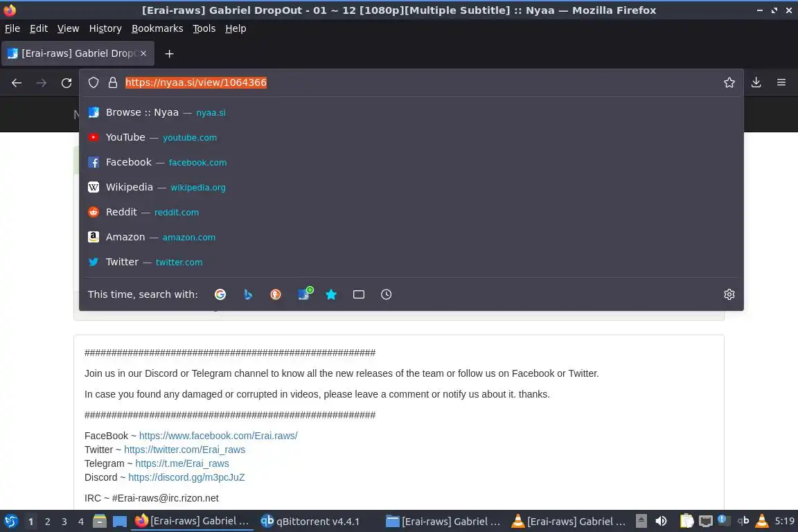
Task: Select YouTube suggestion
Action: [411, 137]
